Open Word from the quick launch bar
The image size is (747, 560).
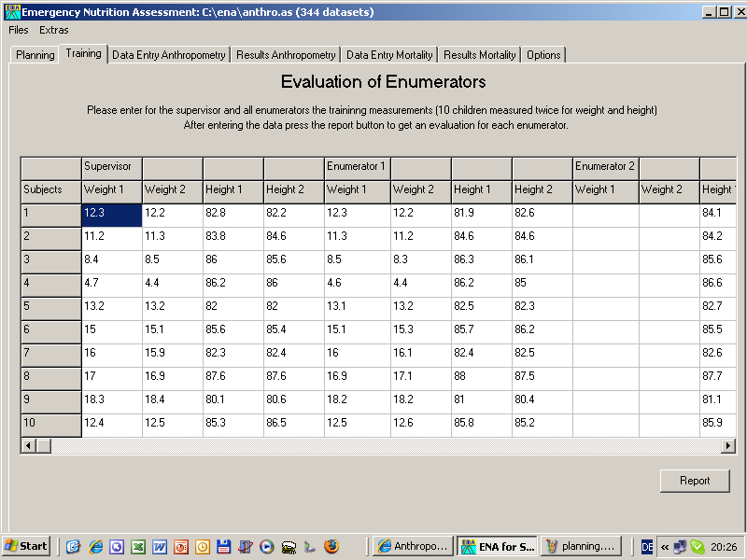pyautogui.click(x=159, y=547)
